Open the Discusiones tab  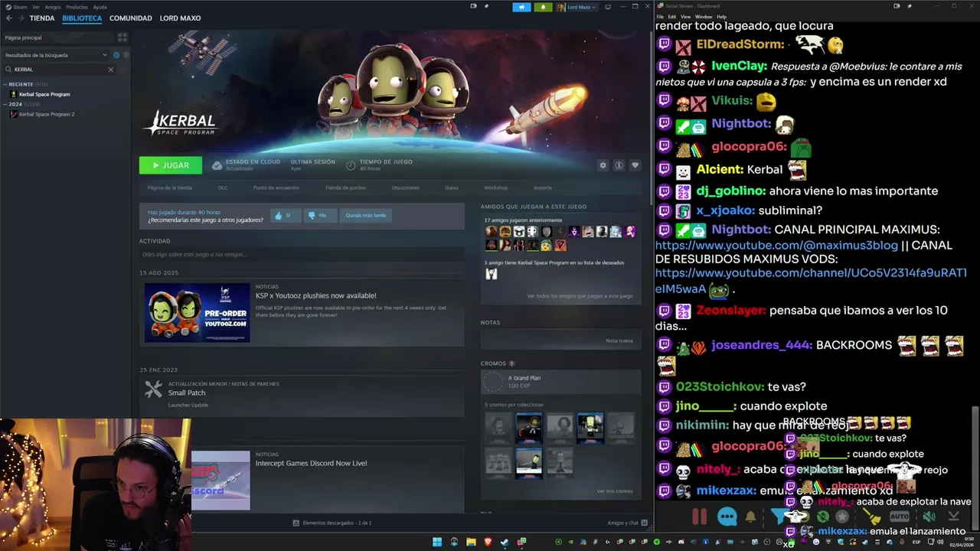click(405, 187)
